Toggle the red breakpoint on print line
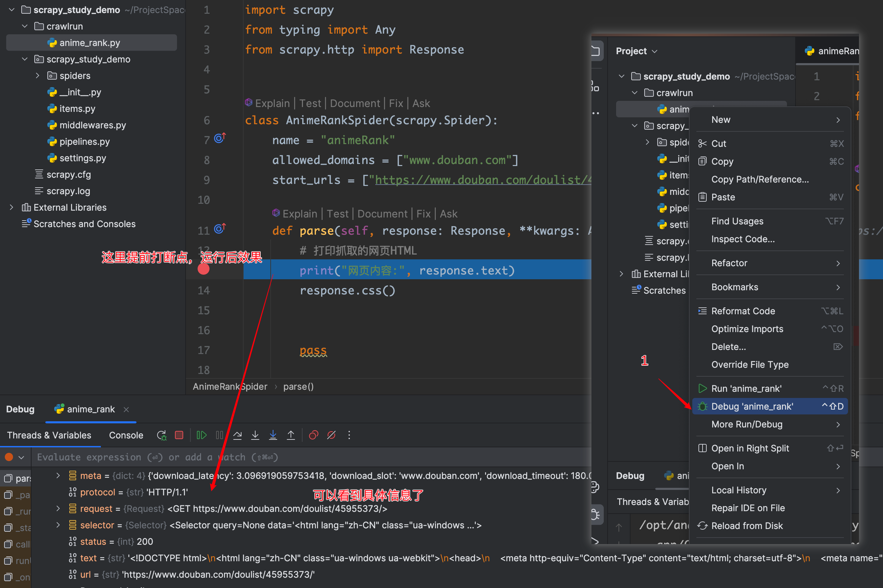Viewport: 883px width, 588px height. [203, 269]
